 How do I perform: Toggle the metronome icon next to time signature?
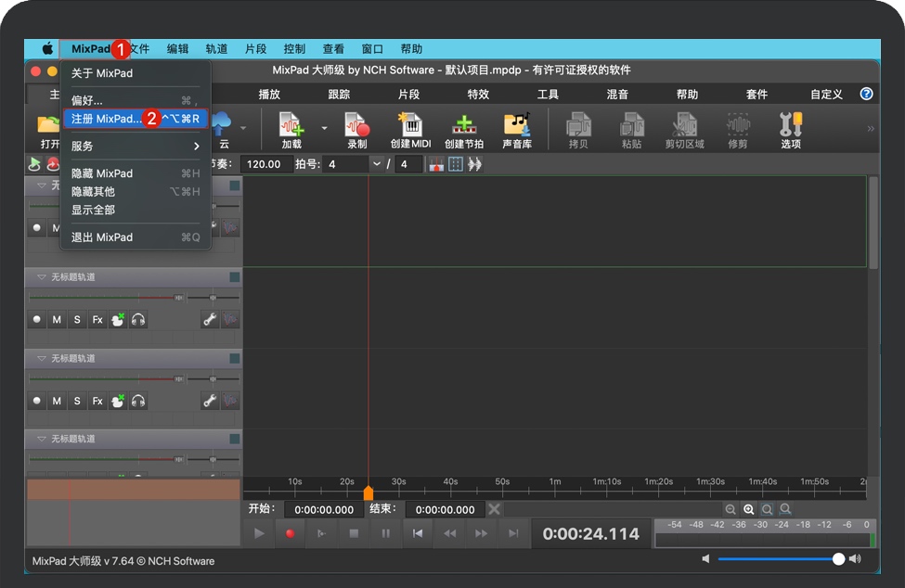(x=436, y=164)
